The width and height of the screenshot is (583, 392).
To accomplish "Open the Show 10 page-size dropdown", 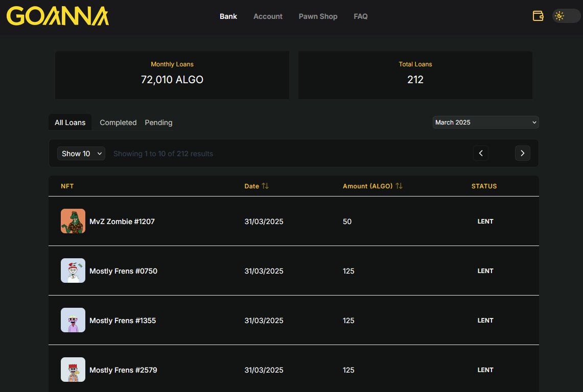I will pyautogui.click(x=81, y=154).
